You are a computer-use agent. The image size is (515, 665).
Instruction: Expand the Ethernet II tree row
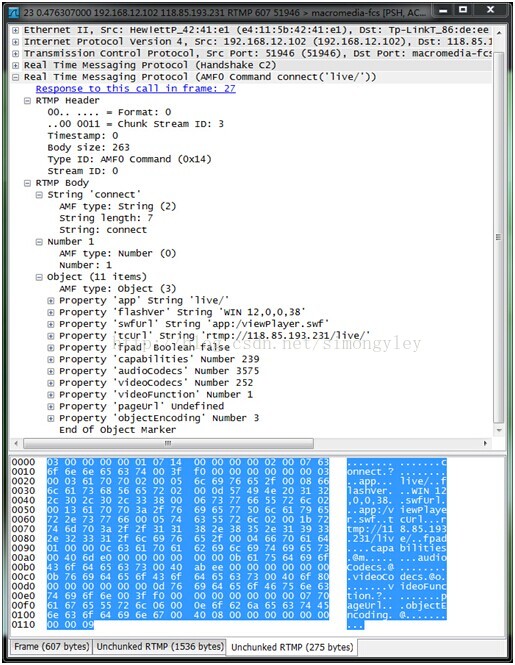click(x=16, y=31)
